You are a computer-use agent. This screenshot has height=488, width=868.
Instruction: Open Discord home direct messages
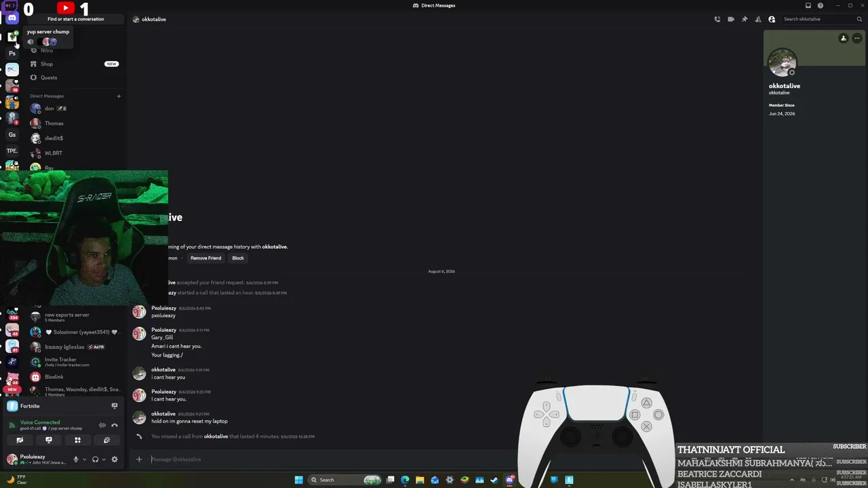[12, 18]
